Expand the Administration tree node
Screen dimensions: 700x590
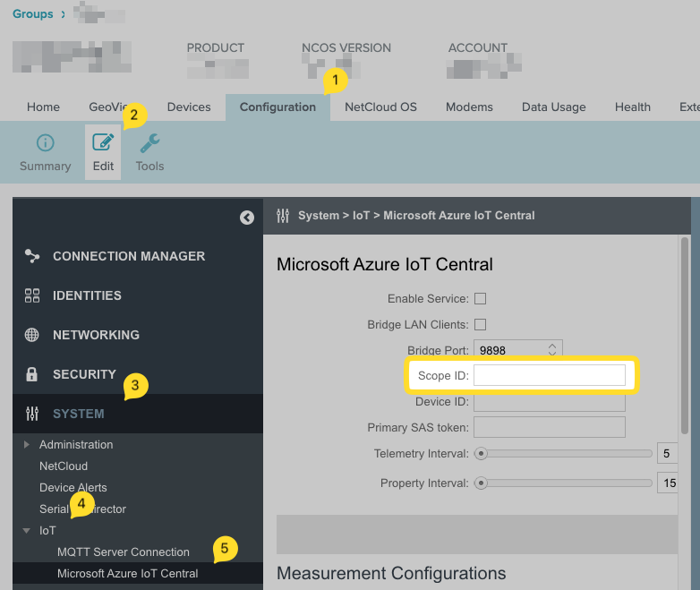pyautogui.click(x=27, y=444)
